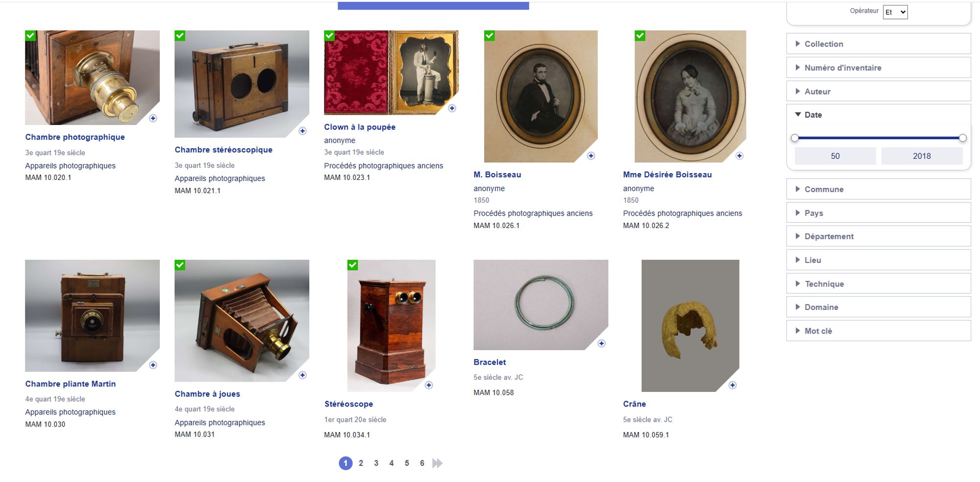Screen dimensions: 980x482
Task: Open the Opérateur dropdown
Action: coord(895,12)
